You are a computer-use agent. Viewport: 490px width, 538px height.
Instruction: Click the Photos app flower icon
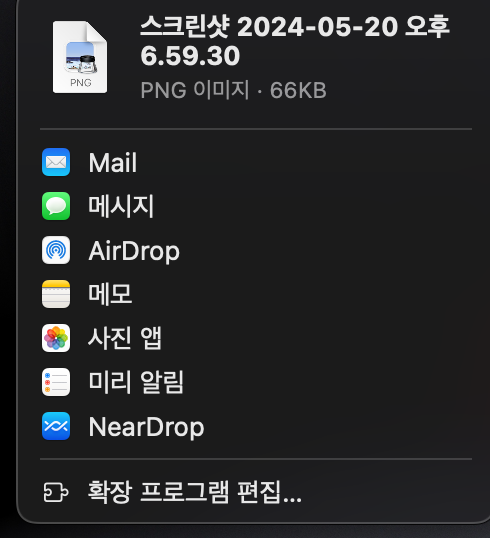pos(56,338)
